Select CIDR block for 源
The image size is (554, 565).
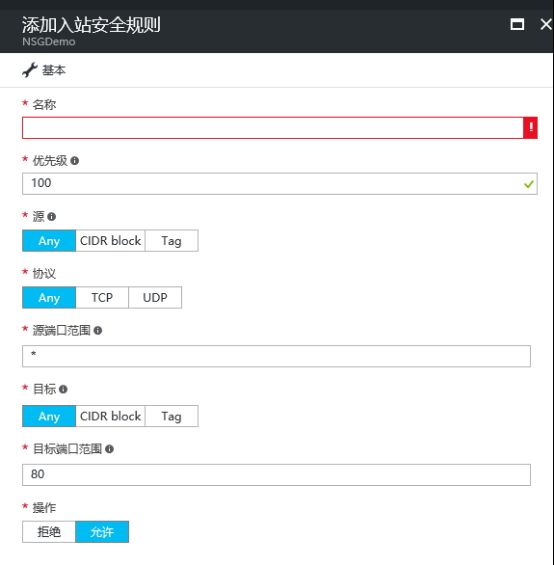[110, 241]
